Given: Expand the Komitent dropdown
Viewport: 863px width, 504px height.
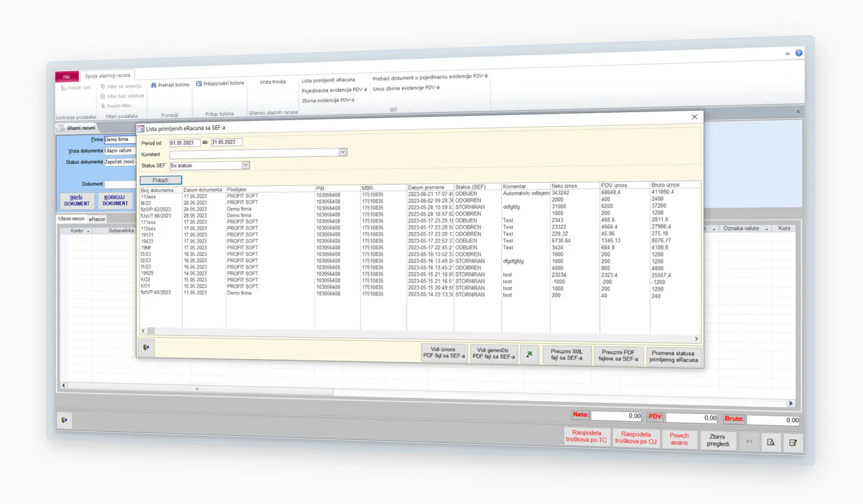Looking at the screenshot, I should (343, 152).
